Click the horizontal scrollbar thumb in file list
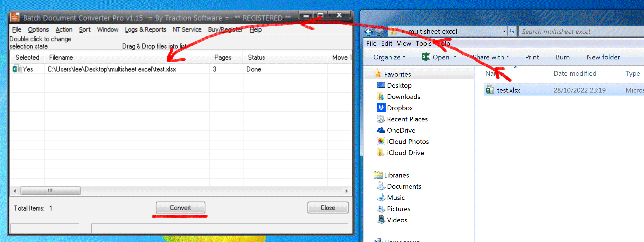 pos(51,191)
